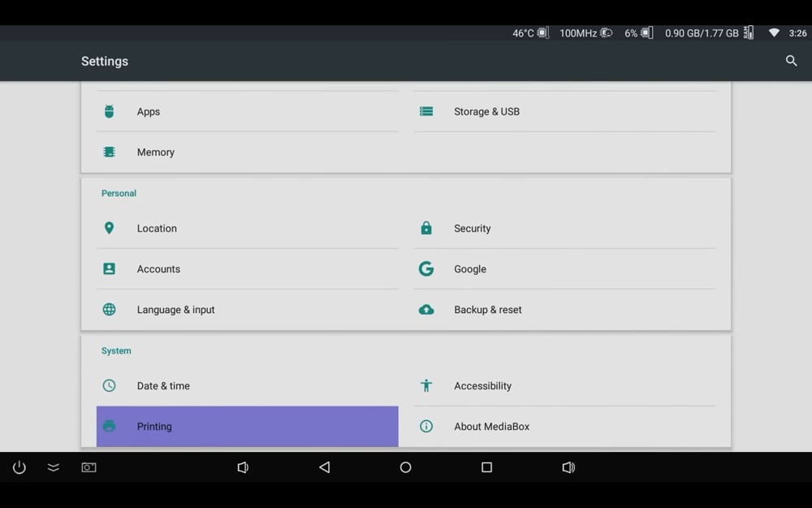The width and height of the screenshot is (812, 508).
Task: Click the power icon in the bottom bar
Action: [18, 467]
